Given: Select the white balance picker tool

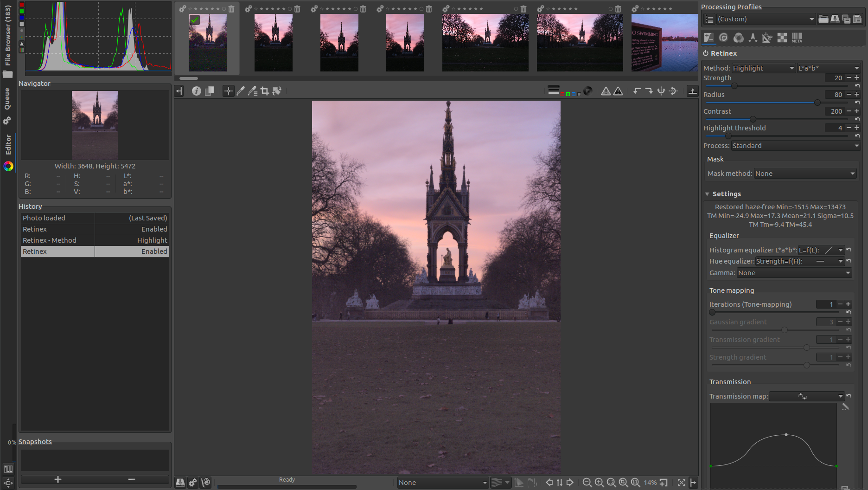Looking at the screenshot, I should pos(240,91).
